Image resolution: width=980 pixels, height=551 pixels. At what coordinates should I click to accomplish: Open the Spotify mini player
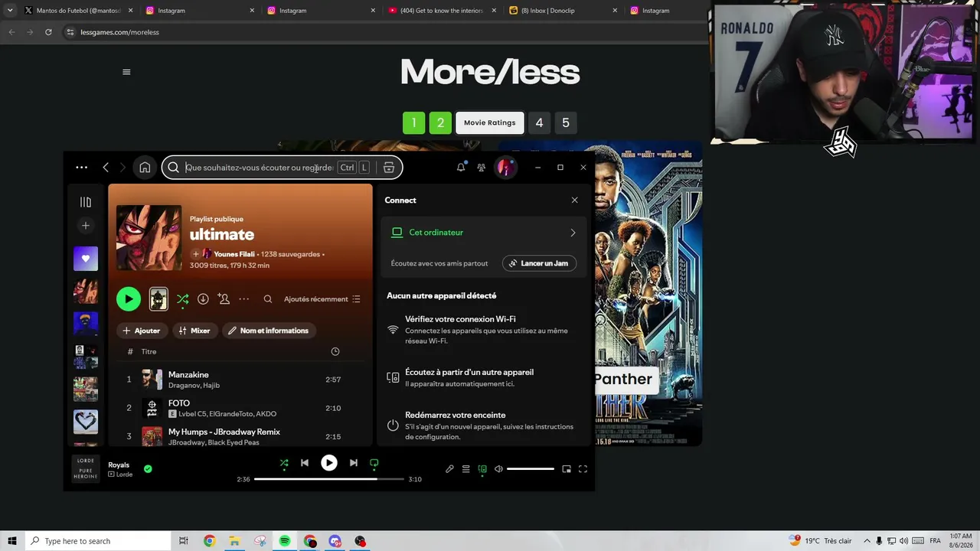[x=567, y=469]
